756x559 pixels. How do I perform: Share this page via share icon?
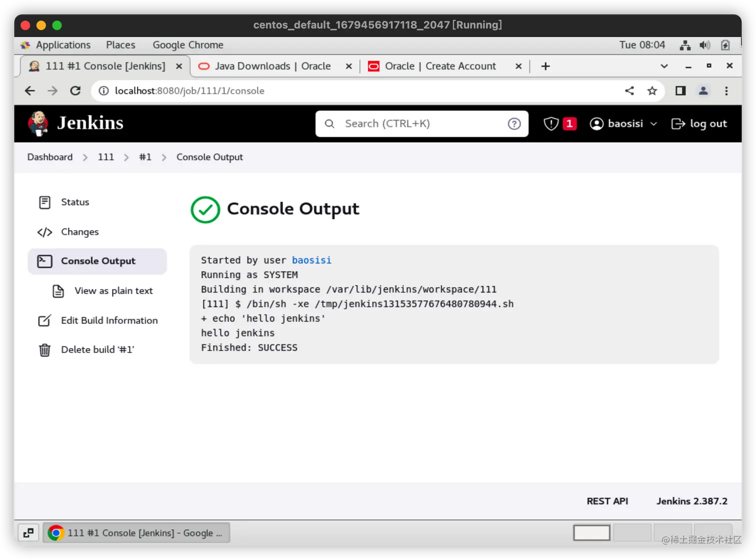click(629, 90)
